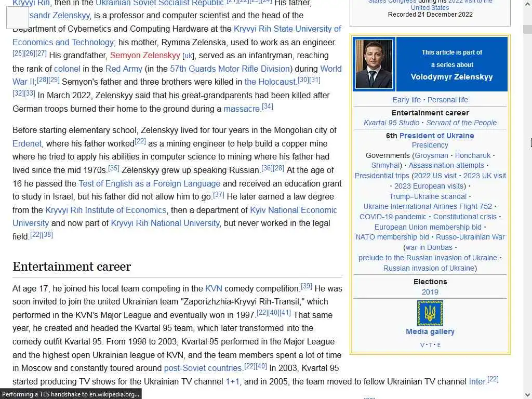Open the 1+1 TV channel link
The width and height of the screenshot is (532, 399).
232,382
